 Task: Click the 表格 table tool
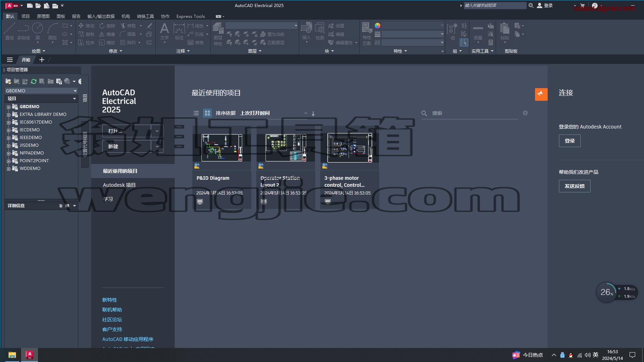tap(196, 42)
